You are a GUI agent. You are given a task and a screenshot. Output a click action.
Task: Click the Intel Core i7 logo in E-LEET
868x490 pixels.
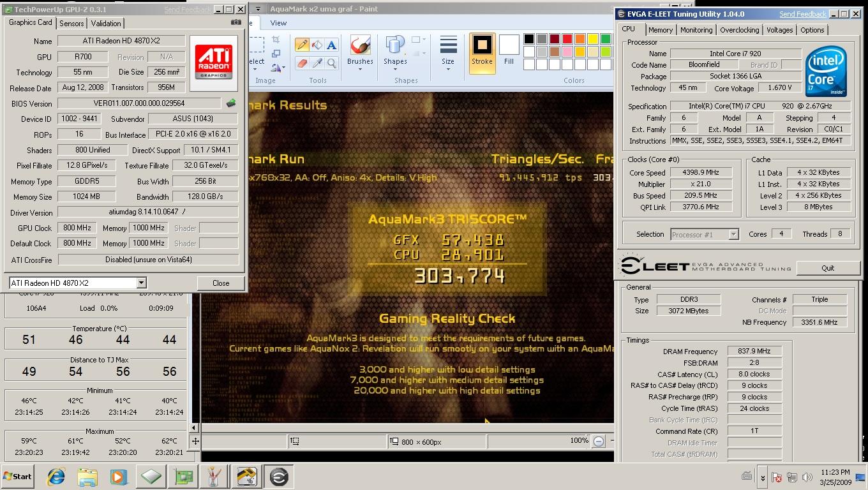coord(826,71)
